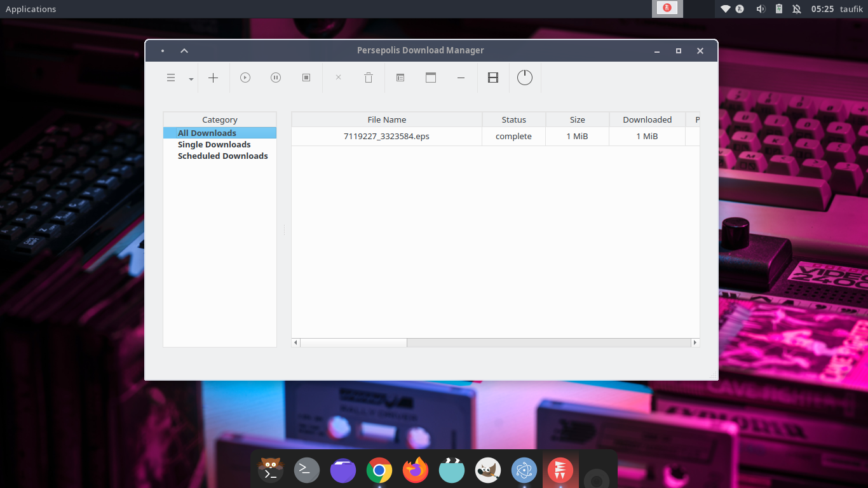Stop the download using the stop icon
Viewport: 868px width, 488px height.
click(306, 78)
